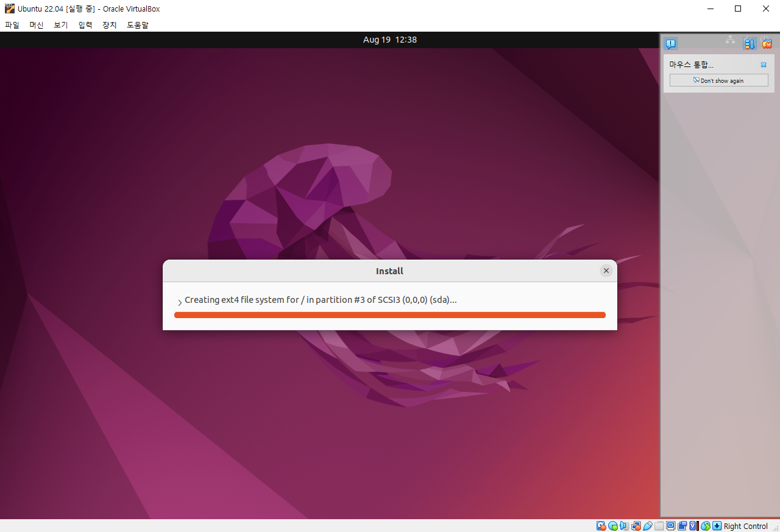Click the virtualization CPU 'V' status icon
The image size is (780, 532).
tap(693, 526)
